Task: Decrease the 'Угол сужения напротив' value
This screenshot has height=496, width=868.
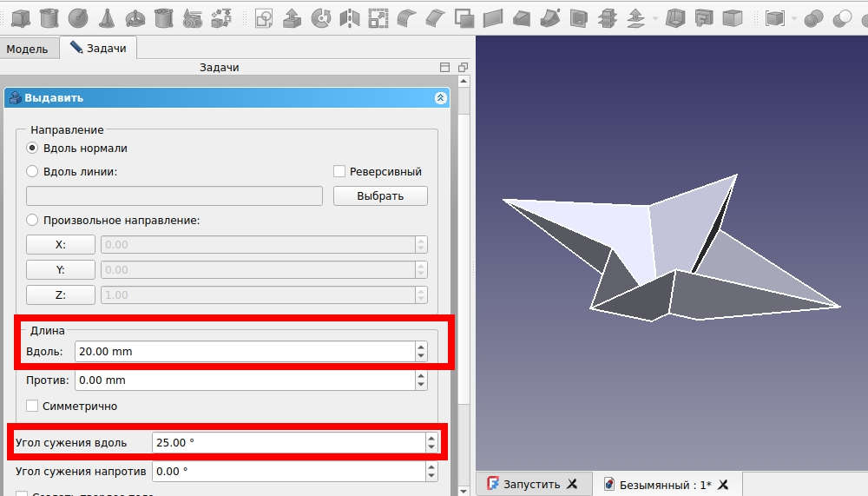Action: 431,476
